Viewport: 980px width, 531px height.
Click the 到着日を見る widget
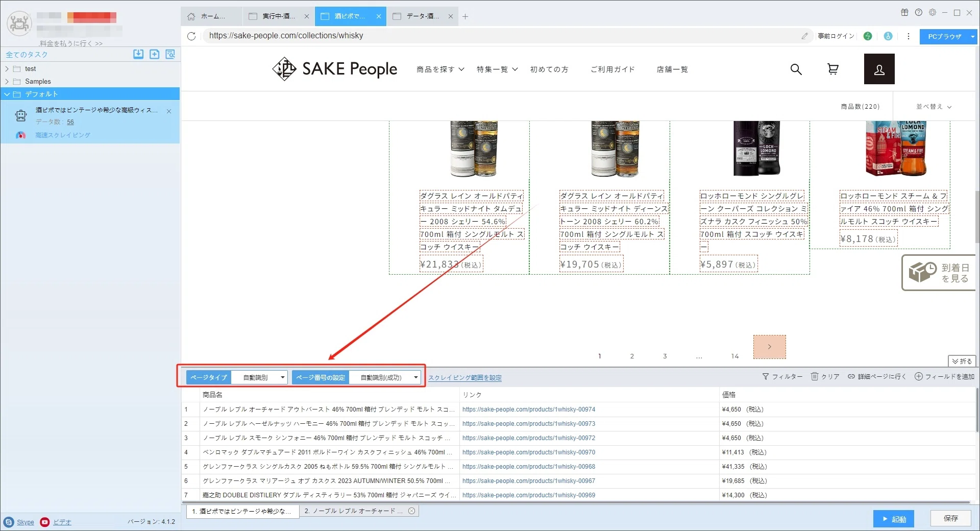939,273
